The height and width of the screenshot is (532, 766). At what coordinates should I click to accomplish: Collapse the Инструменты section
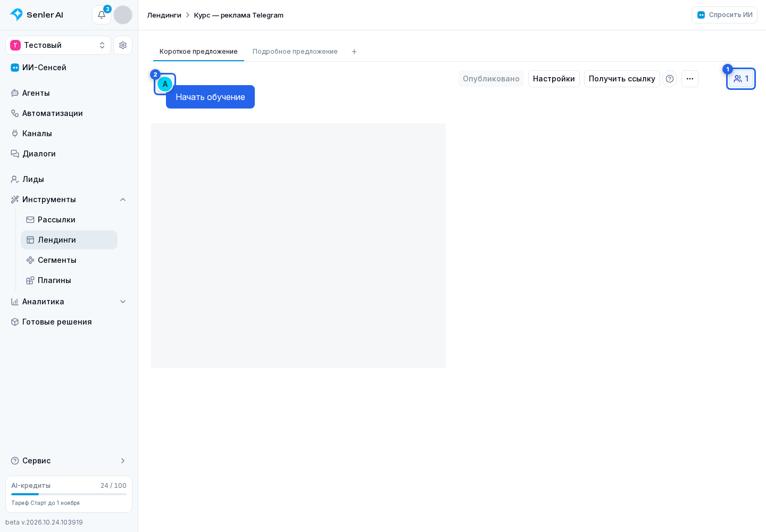[x=123, y=199]
